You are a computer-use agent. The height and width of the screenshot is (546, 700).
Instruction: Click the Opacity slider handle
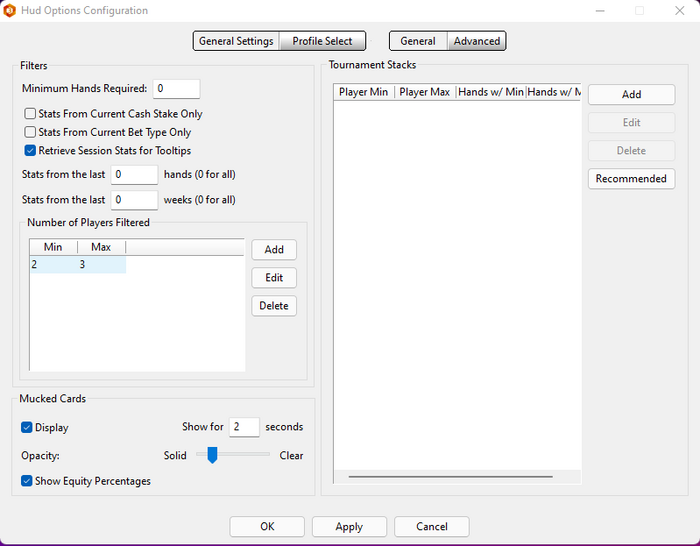212,455
